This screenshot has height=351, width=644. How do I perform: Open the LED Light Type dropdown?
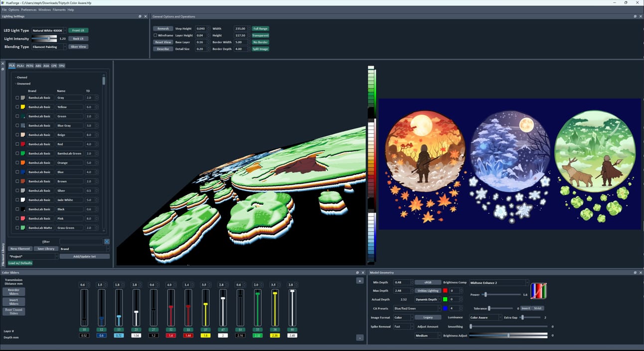tap(49, 30)
